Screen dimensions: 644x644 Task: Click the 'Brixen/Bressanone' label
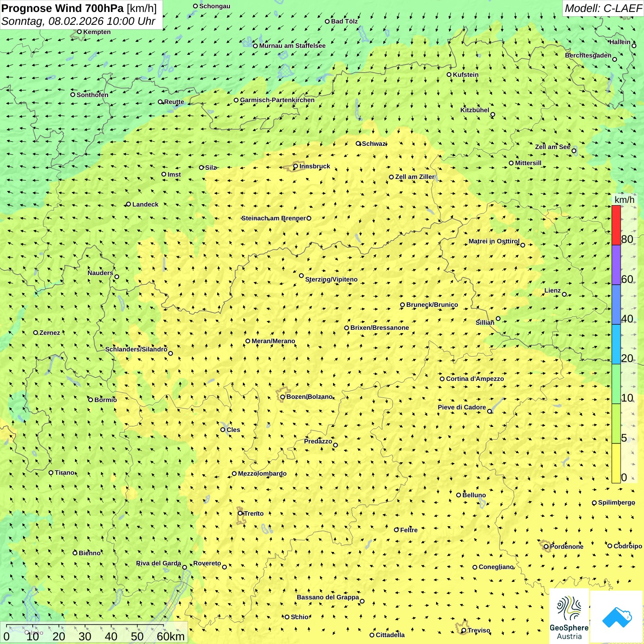(x=379, y=328)
